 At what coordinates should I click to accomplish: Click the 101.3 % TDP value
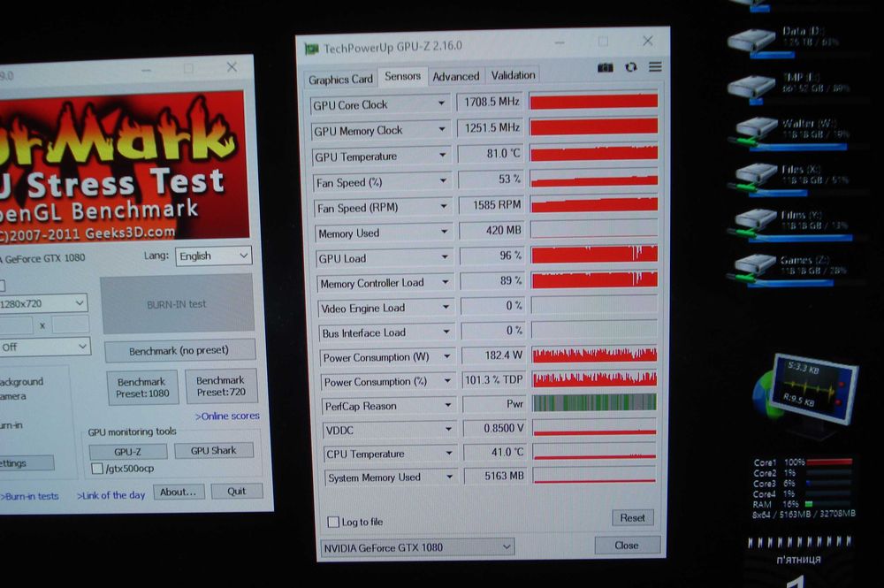pyautogui.click(x=493, y=380)
